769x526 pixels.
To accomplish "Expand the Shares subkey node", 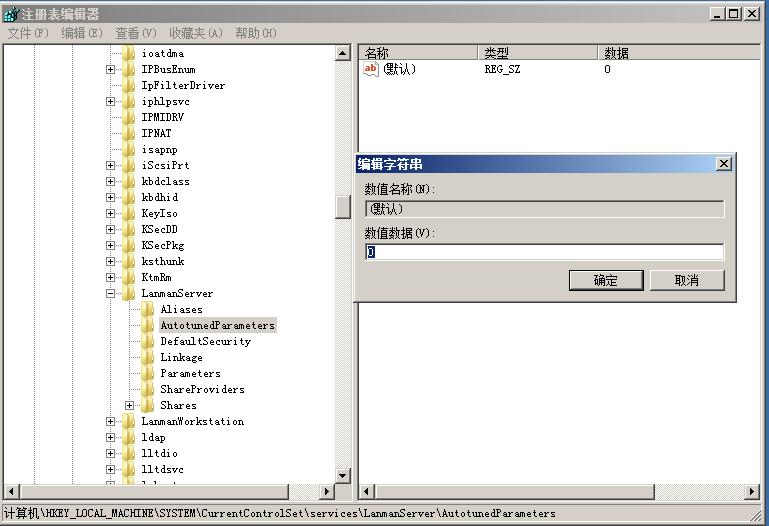I will tap(129, 405).
